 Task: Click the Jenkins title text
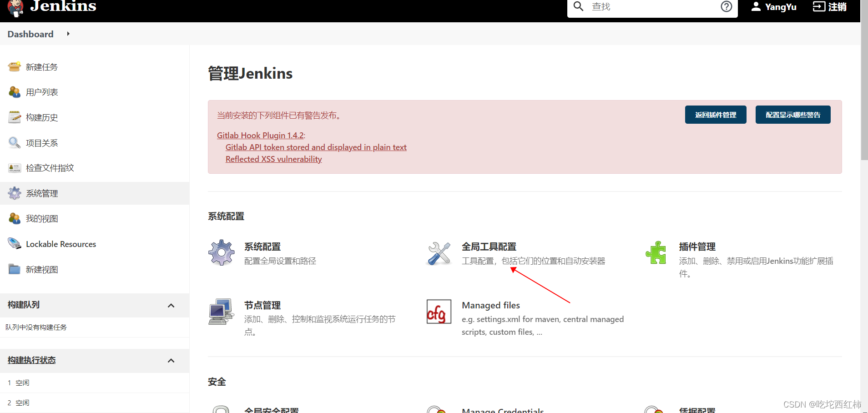tap(63, 5)
